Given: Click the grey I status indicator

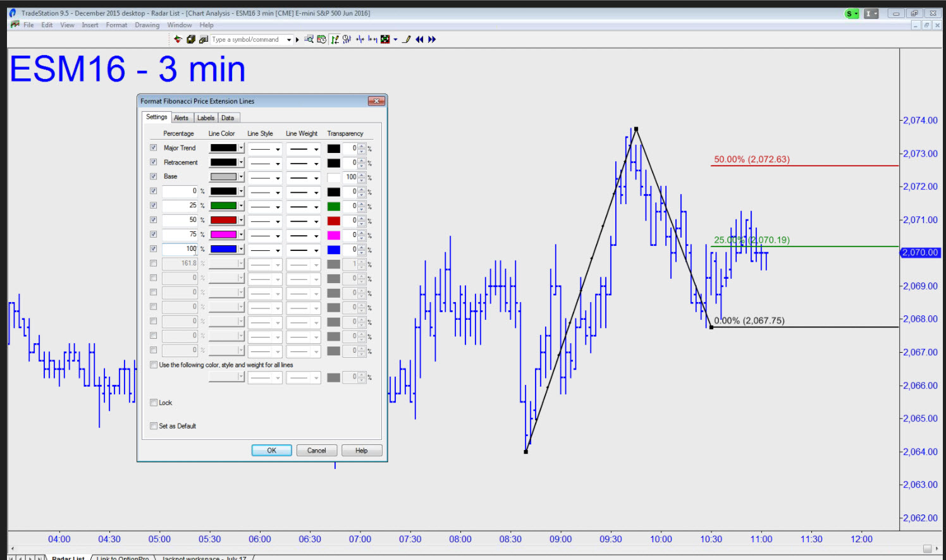Looking at the screenshot, I should [x=871, y=13].
